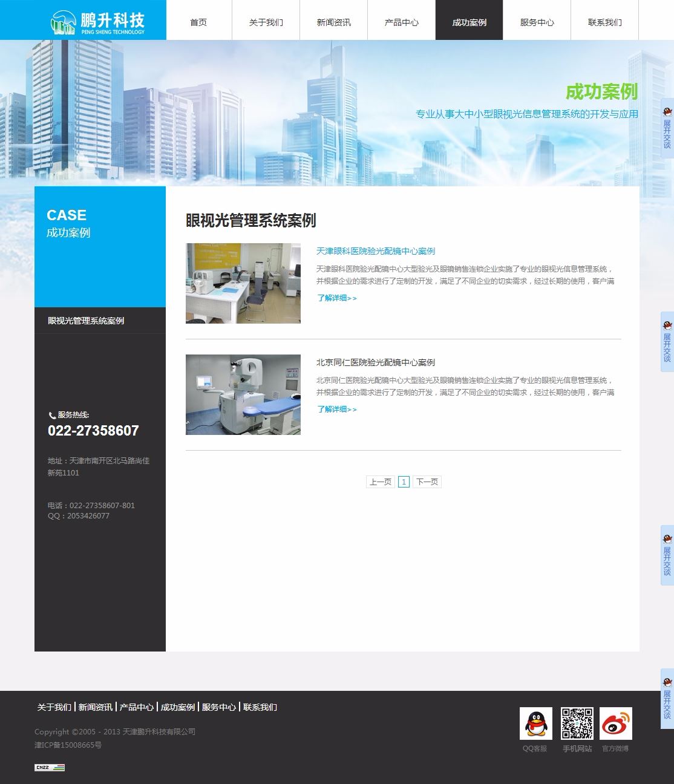The width and height of the screenshot is (674, 784).
Task: Click the 津ICP备15008665号 record text
Action: 68,745
